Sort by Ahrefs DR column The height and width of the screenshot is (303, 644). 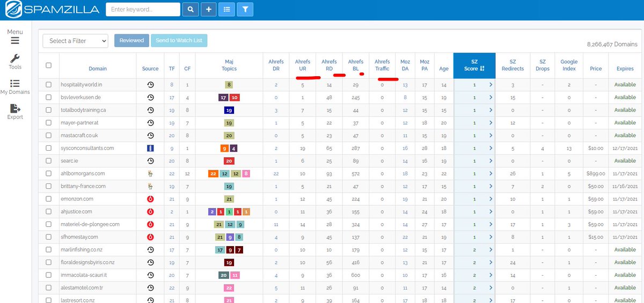(276, 65)
